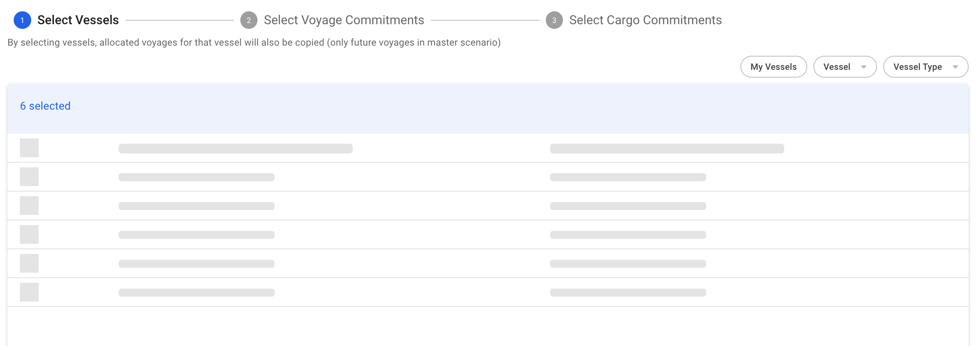Click the first row's left loading bar

click(x=235, y=149)
